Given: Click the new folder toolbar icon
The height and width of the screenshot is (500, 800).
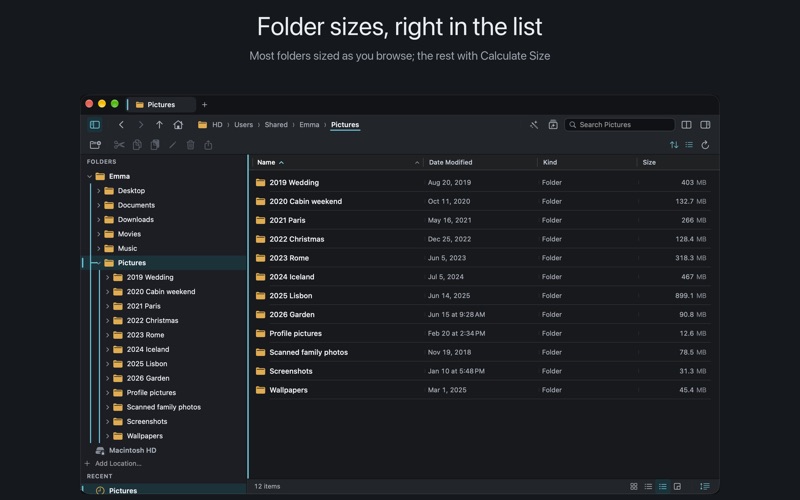Looking at the screenshot, I should coord(95,145).
